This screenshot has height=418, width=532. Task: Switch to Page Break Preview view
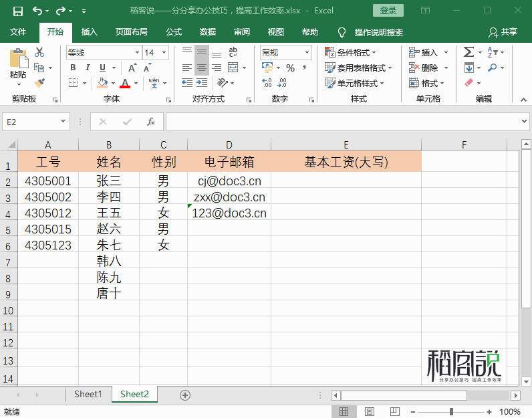[394, 411]
